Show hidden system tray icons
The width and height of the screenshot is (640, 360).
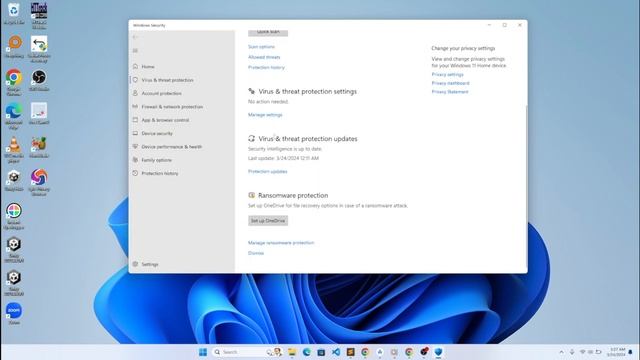pyautogui.click(x=562, y=352)
